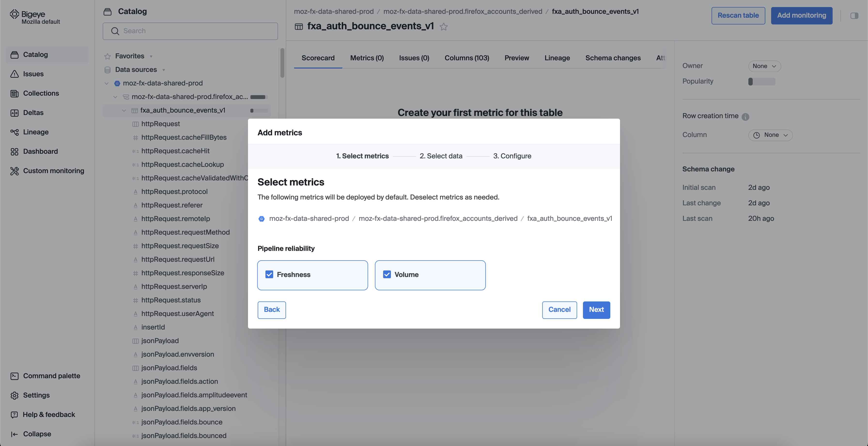This screenshot has width=868, height=446.
Task: Click the Lineage graph icon in sidebar
Action: 14,132
